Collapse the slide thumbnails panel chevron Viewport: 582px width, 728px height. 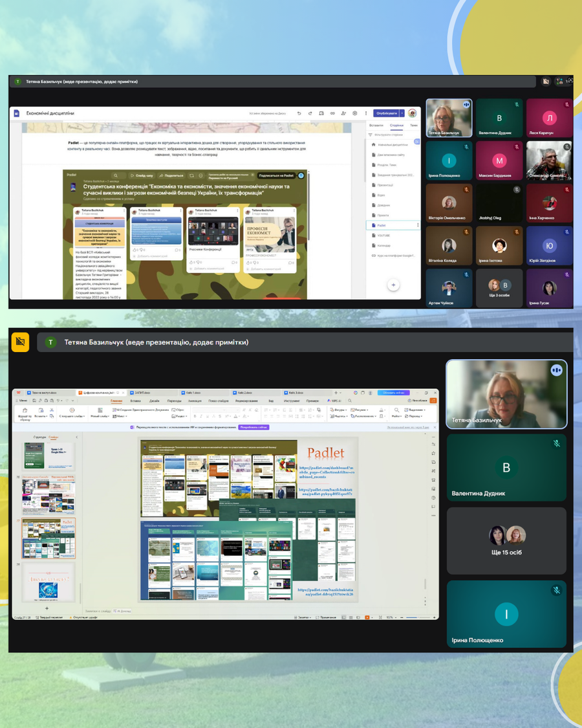(76, 437)
